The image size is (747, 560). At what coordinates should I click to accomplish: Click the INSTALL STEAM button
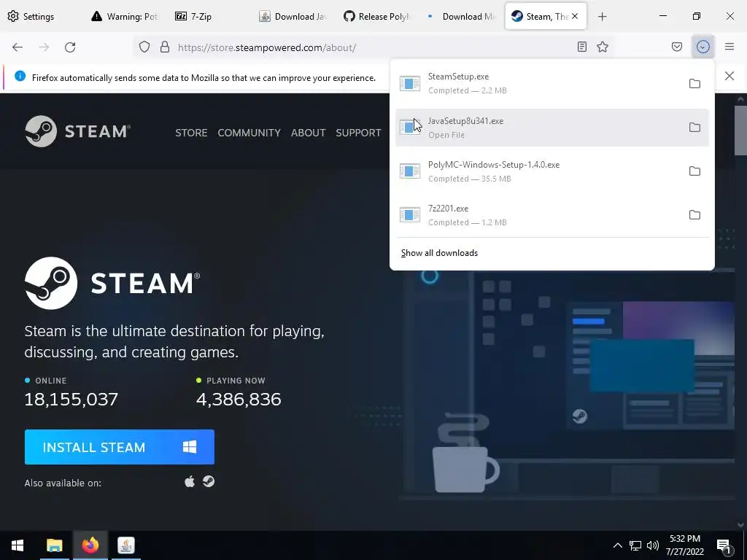(120, 447)
